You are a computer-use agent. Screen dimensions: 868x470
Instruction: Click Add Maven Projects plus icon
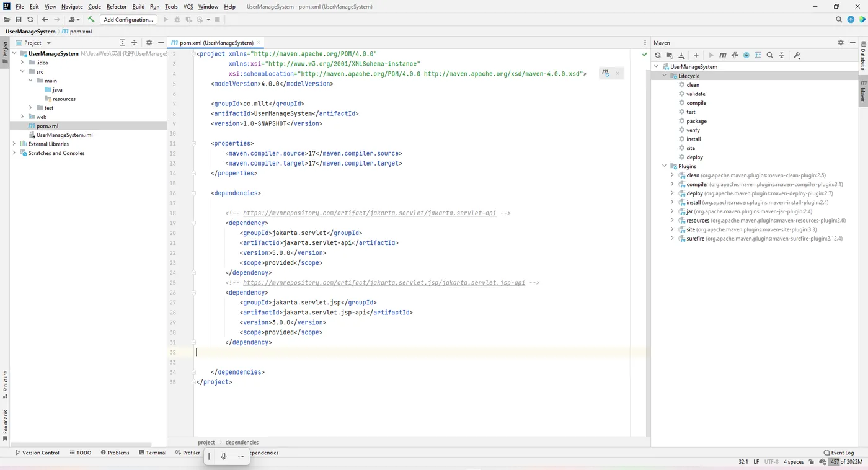696,55
